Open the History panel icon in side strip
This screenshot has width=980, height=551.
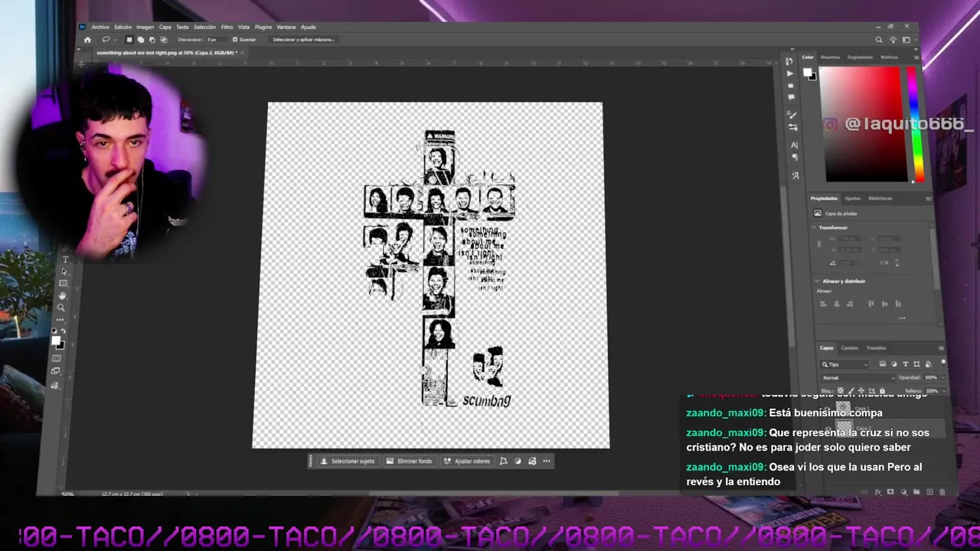click(789, 61)
